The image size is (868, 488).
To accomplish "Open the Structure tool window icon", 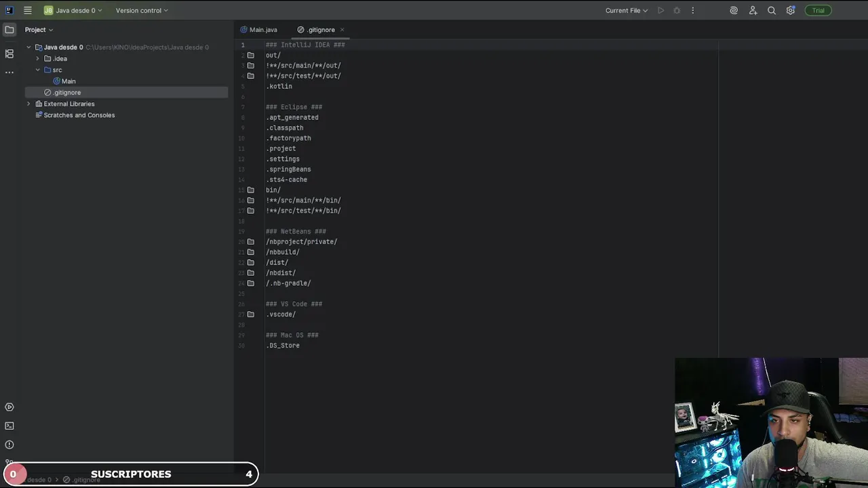I will click(9, 54).
